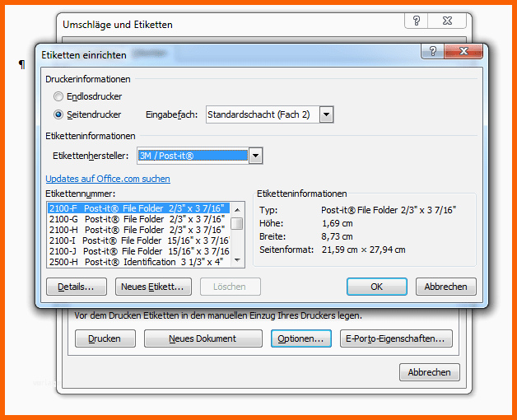Click Abbrechen in Umschläge und Etiketten window
This screenshot has width=517, height=420.
[429, 372]
